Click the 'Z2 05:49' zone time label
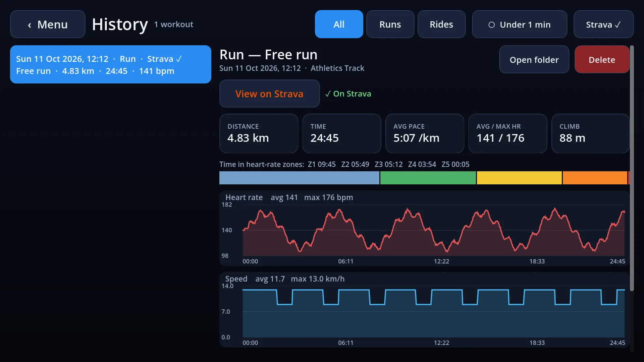Screen dimensions: 644x362 point(355,164)
